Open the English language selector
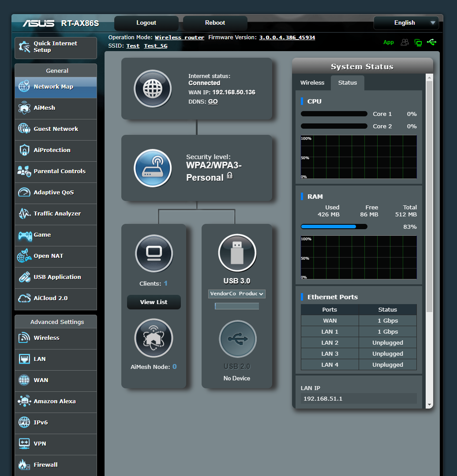The width and height of the screenshot is (457, 476). pyautogui.click(x=405, y=22)
